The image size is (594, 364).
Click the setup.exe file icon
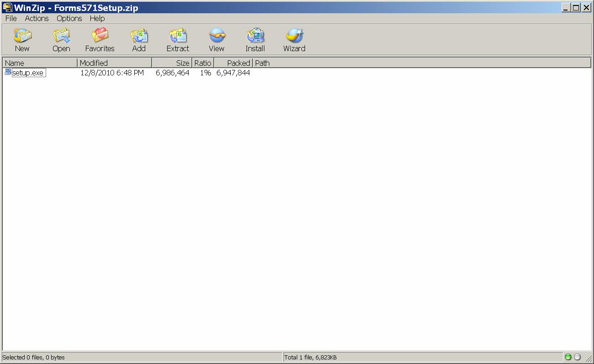coord(7,72)
